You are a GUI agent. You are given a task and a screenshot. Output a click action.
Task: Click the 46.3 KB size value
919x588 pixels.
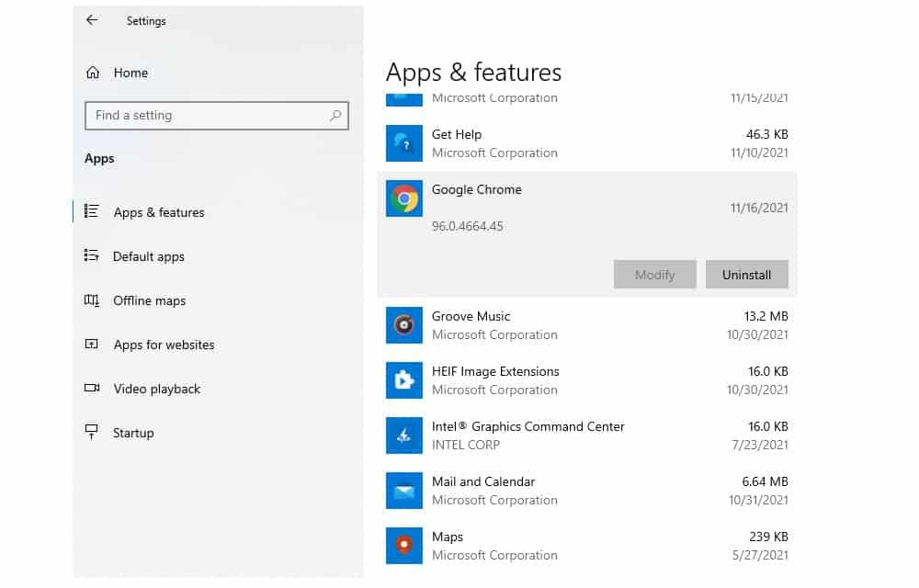point(766,134)
